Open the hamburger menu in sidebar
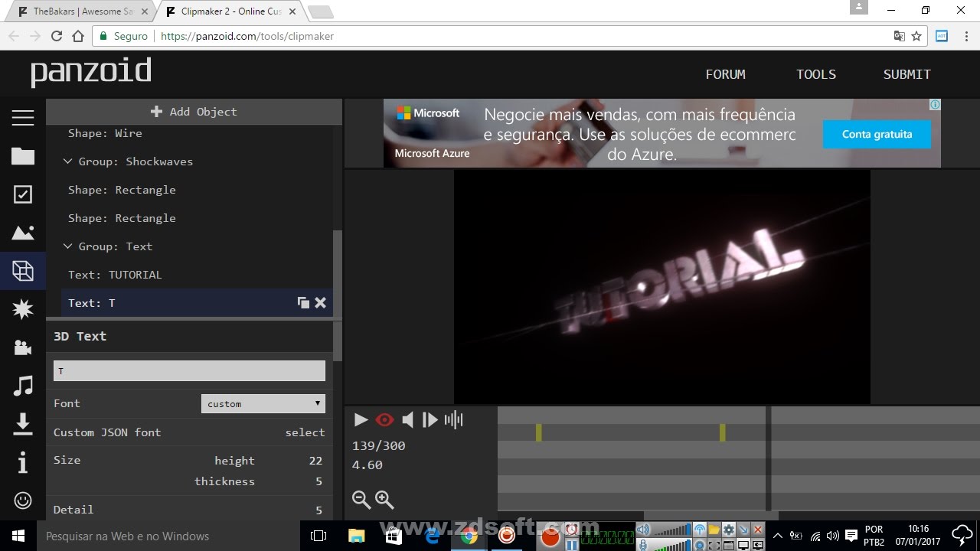The image size is (980, 551). [23, 117]
